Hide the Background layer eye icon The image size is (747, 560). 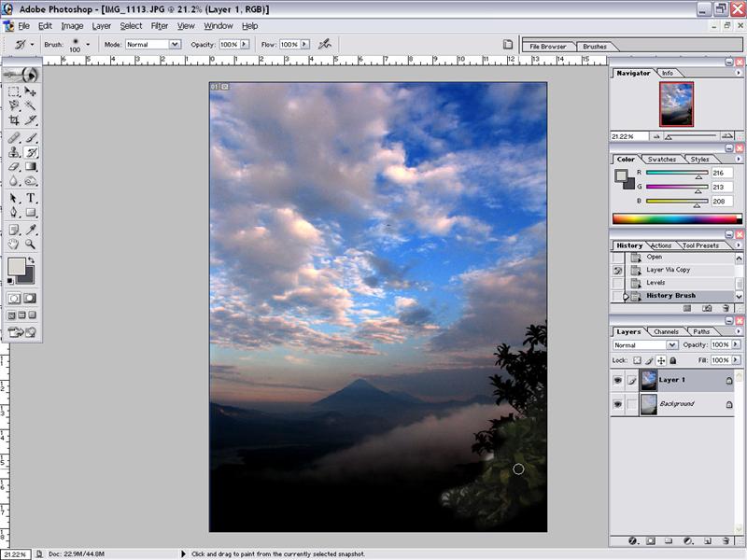(617, 404)
